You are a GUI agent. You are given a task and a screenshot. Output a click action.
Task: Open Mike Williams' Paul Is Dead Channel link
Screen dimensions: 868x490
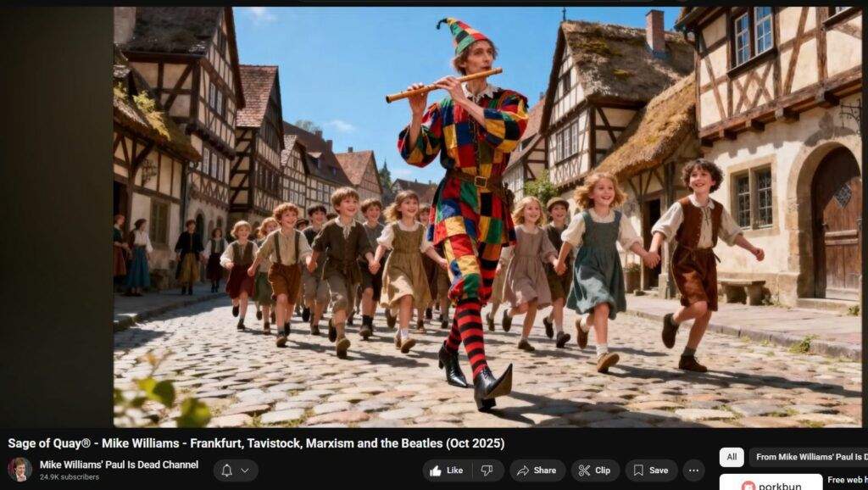click(x=119, y=465)
